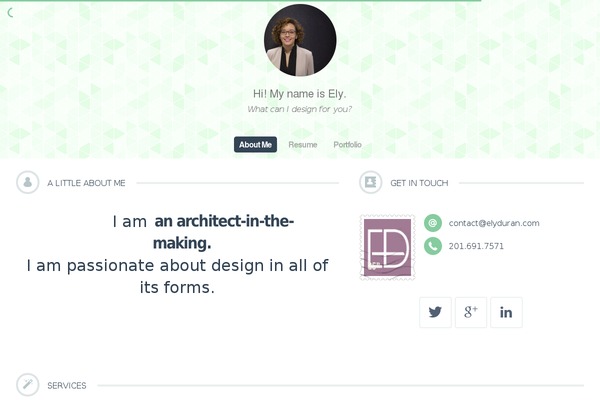This screenshot has height=400, width=600.
Task: Click the "What can I design for you?" tagline
Action: [299, 109]
